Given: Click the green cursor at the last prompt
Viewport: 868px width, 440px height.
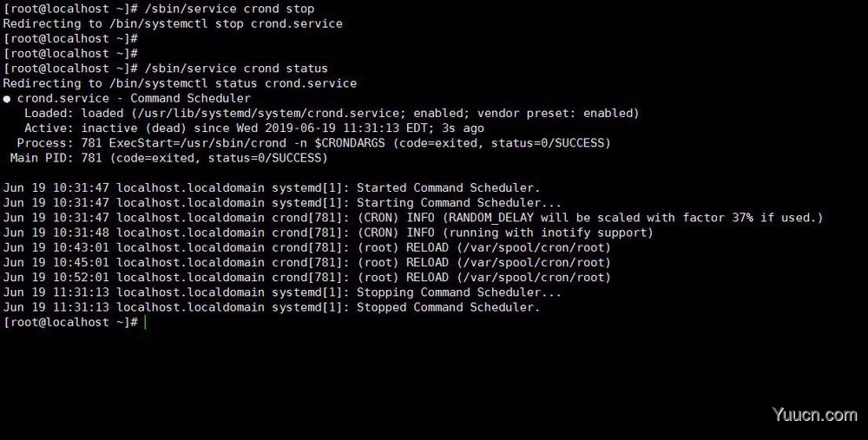Looking at the screenshot, I should (x=145, y=322).
